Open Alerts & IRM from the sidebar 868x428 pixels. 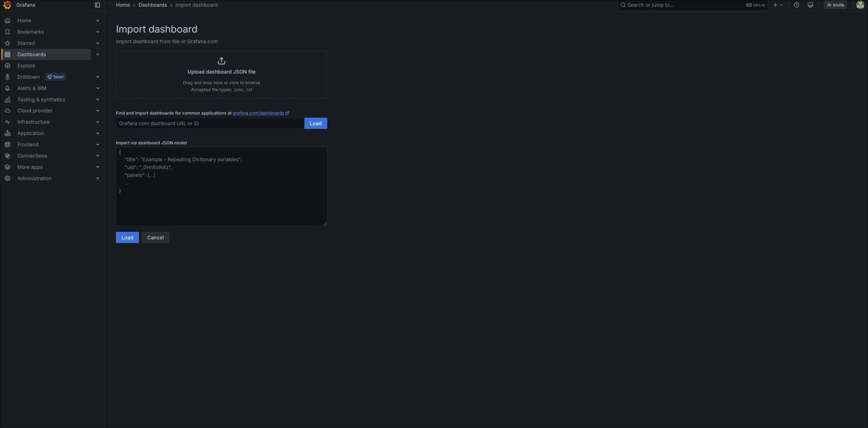point(32,88)
